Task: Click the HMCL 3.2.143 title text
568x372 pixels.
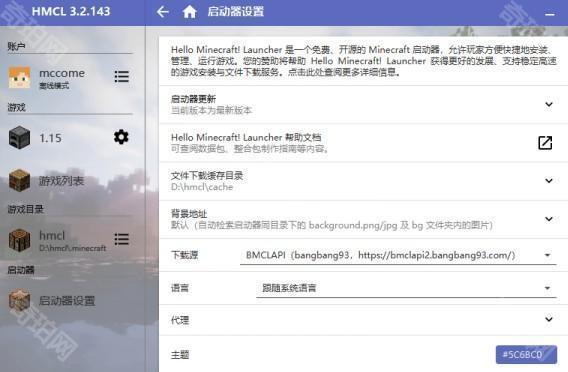Action: 71,12
